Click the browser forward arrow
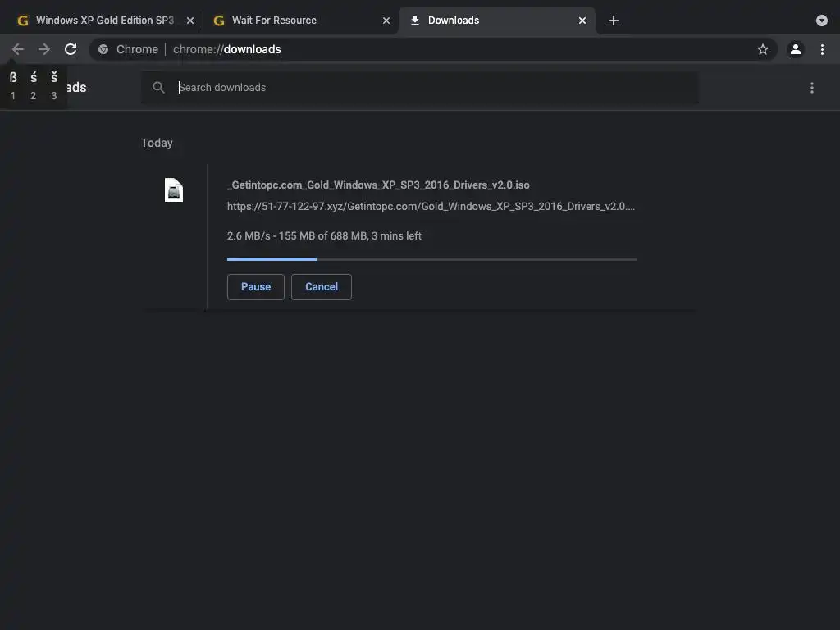Screen dimensions: 840x630 coord(44,49)
